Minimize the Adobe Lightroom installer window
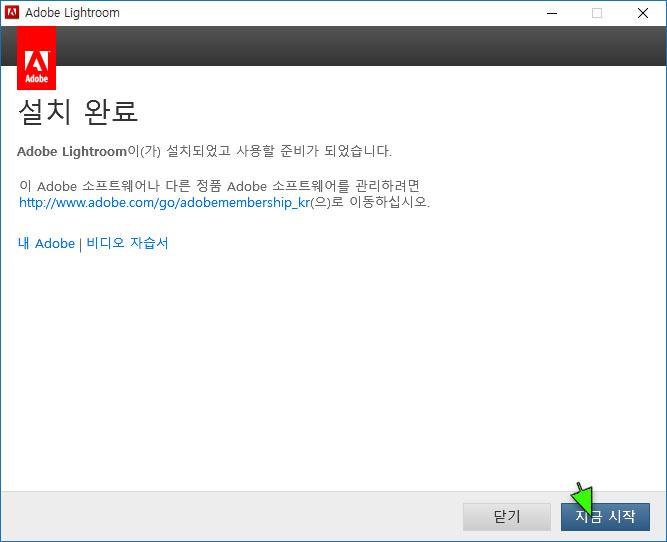The width and height of the screenshot is (667, 542). coord(552,13)
